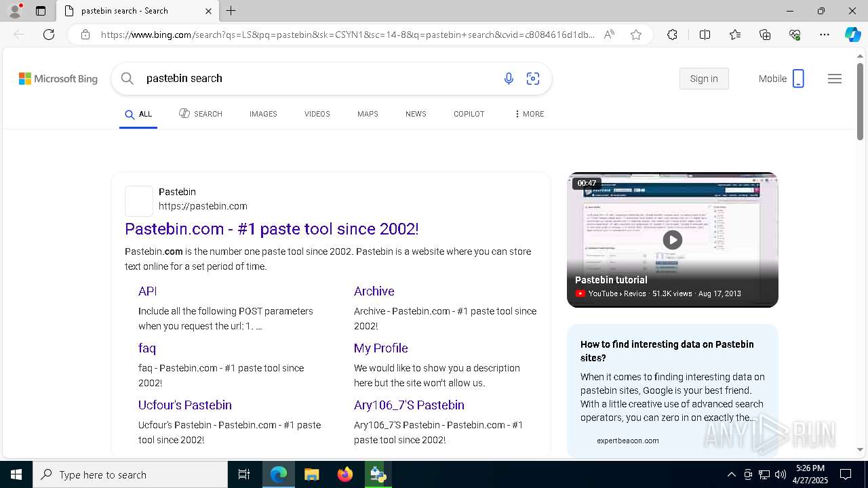
Task: Open Collections panel
Action: click(x=765, y=35)
